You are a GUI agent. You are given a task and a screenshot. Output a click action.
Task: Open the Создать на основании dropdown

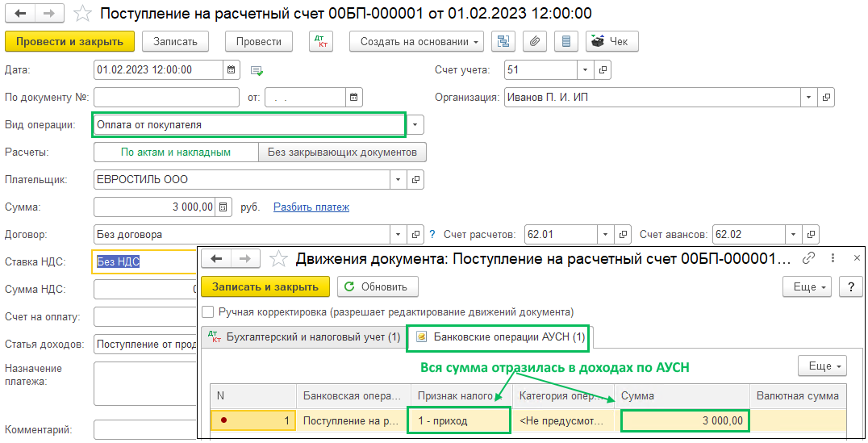[416, 42]
